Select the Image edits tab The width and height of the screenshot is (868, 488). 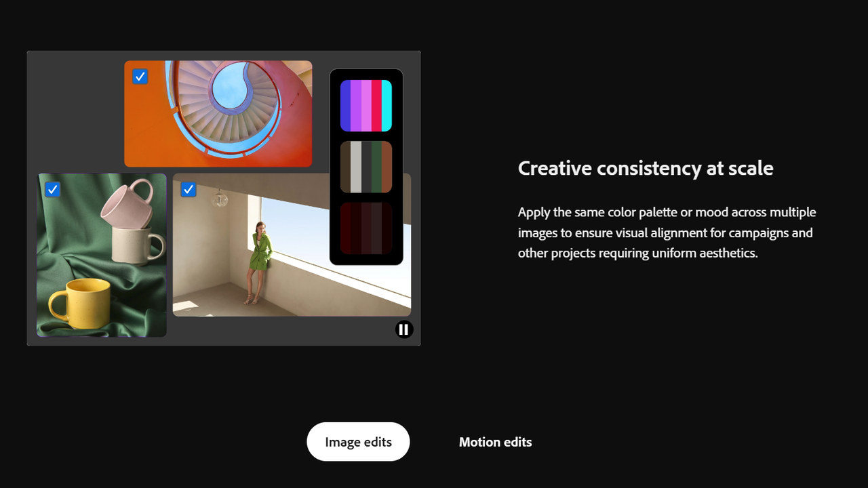(x=358, y=442)
